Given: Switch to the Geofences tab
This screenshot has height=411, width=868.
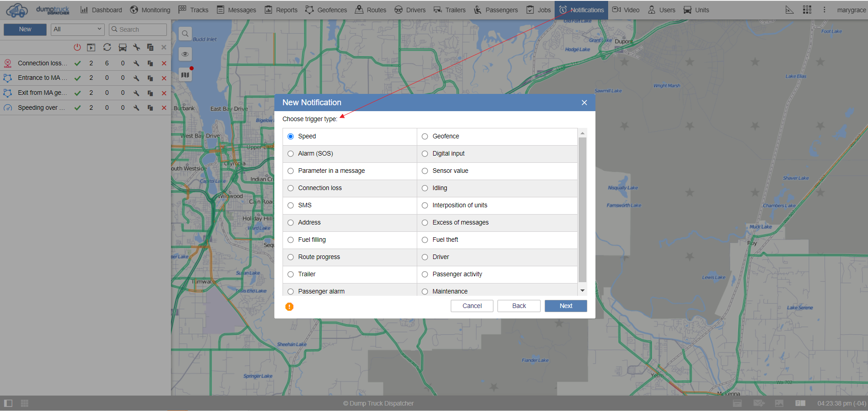Looking at the screenshot, I should pos(326,10).
